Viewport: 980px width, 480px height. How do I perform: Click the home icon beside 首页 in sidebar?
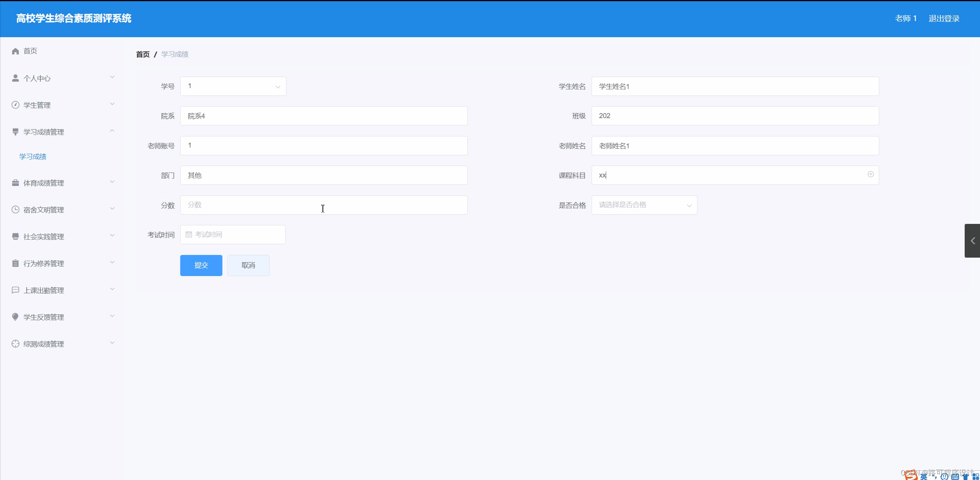(x=15, y=51)
